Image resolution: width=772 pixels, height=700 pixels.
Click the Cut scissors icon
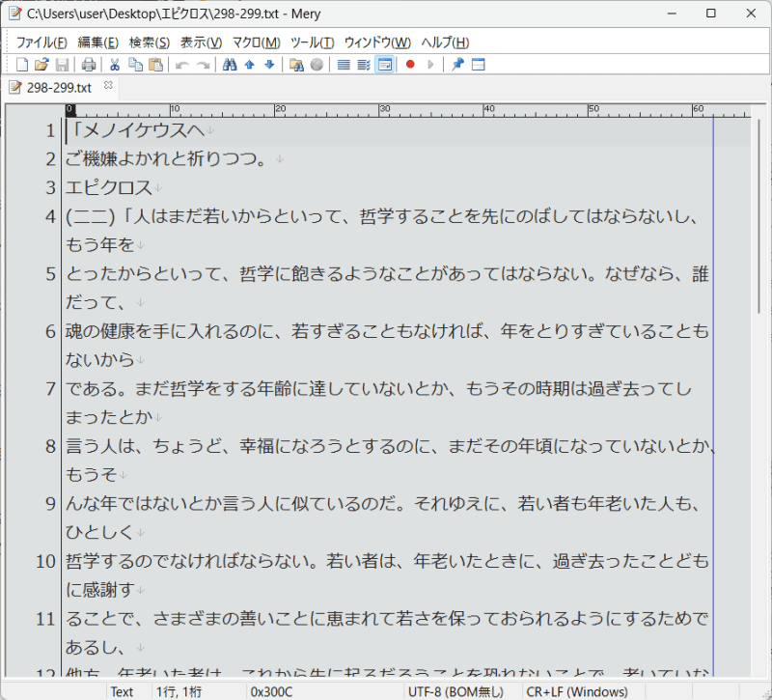tap(115, 65)
